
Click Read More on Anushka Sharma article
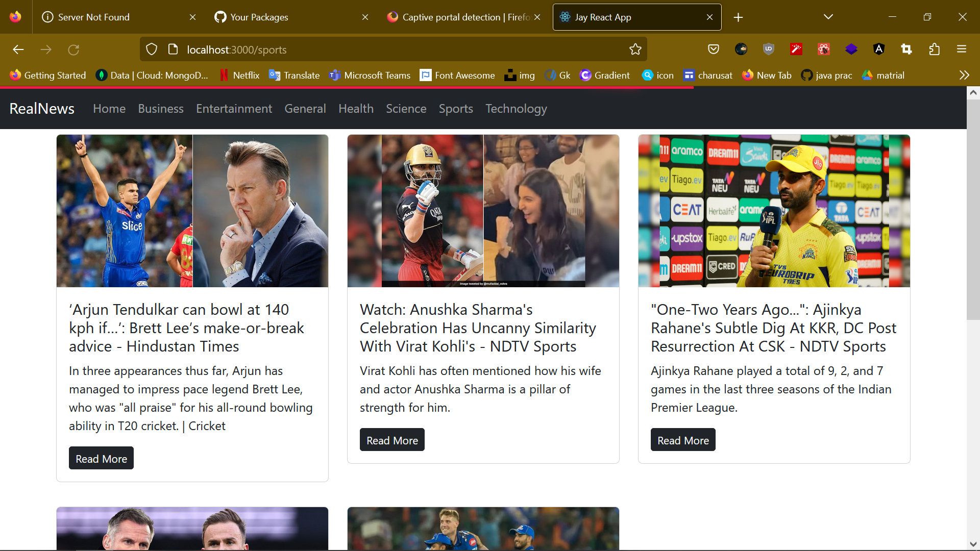click(392, 440)
